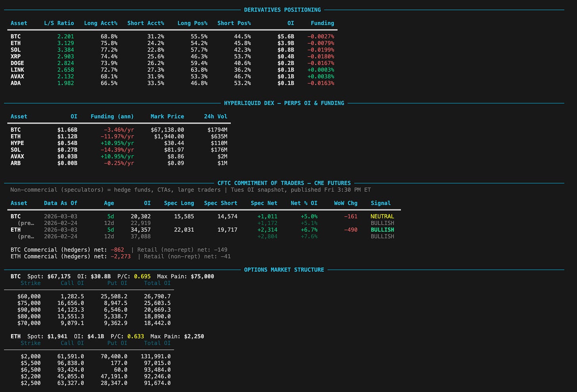Click LINK funding value +0.0003%
Viewport: 577px width, 392px height.
(321, 70)
